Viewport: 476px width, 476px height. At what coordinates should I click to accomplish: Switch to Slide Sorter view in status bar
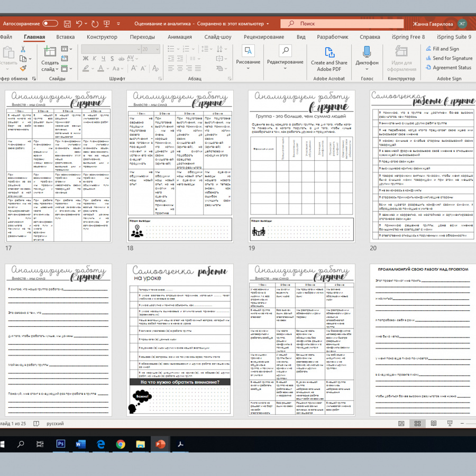tap(417, 424)
